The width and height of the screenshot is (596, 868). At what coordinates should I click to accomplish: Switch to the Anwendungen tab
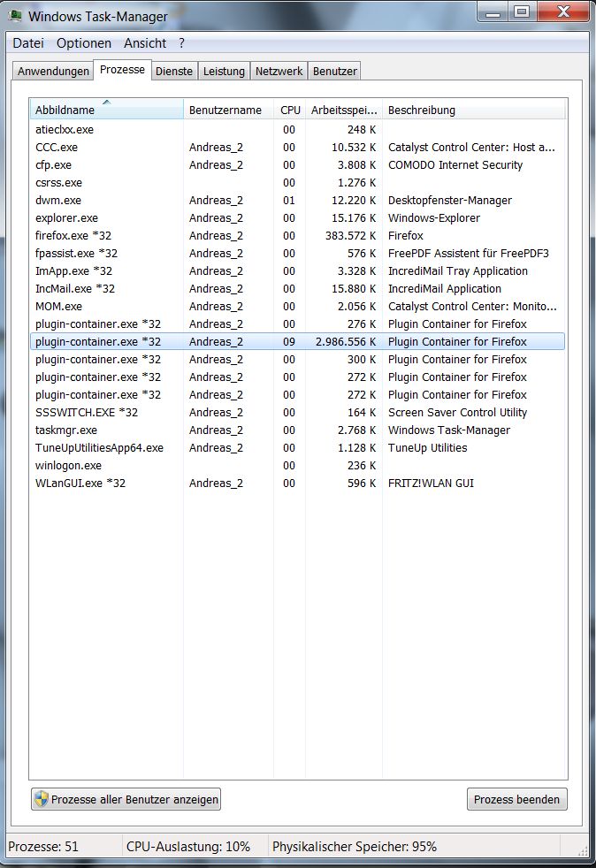[53, 71]
